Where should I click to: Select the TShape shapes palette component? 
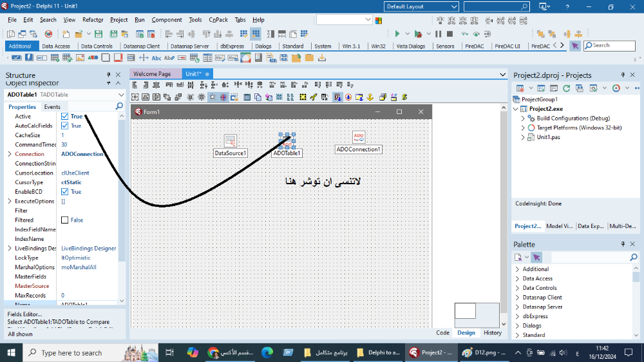[x=93, y=58]
